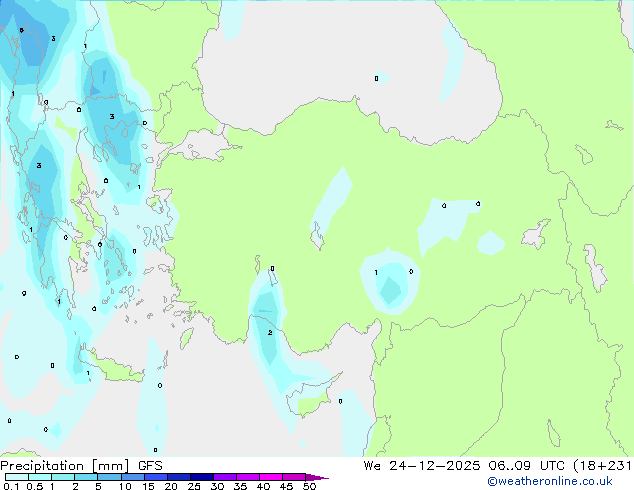Click the 'Precipitation [mm] GFS' title
The height and width of the screenshot is (490, 634).
[x=81, y=466]
